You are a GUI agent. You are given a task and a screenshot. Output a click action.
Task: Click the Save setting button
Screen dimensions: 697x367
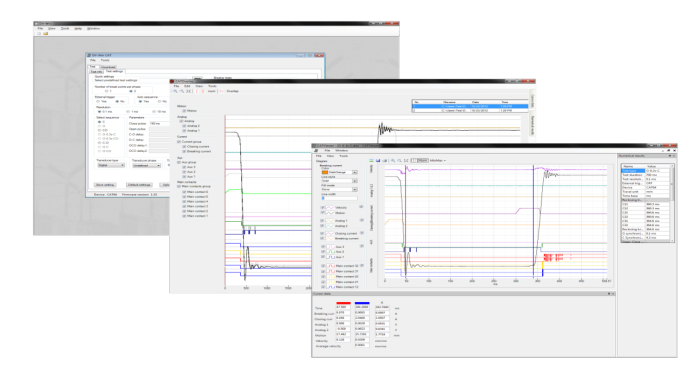(x=105, y=185)
